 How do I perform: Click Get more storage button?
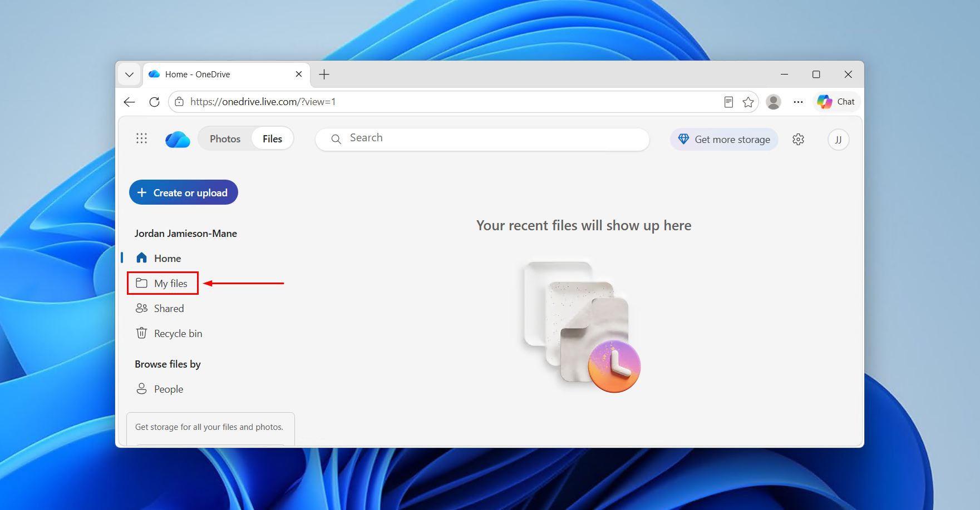click(724, 140)
